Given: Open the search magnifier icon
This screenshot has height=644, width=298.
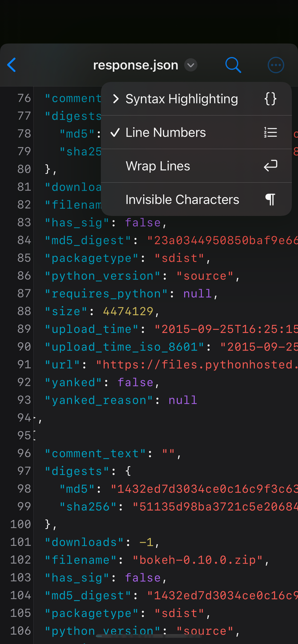Looking at the screenshot, I should point(233,65).
